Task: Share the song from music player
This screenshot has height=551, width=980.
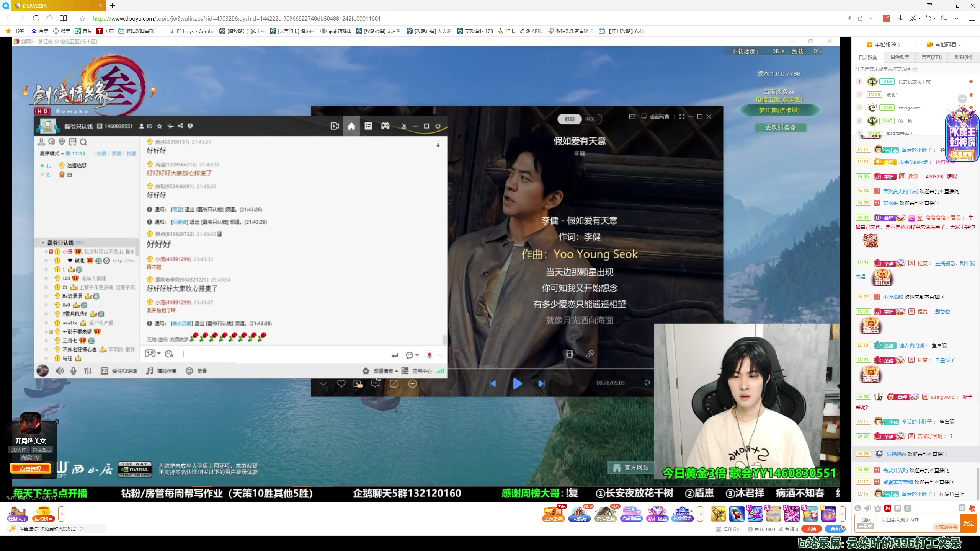Action: point(394,383)
